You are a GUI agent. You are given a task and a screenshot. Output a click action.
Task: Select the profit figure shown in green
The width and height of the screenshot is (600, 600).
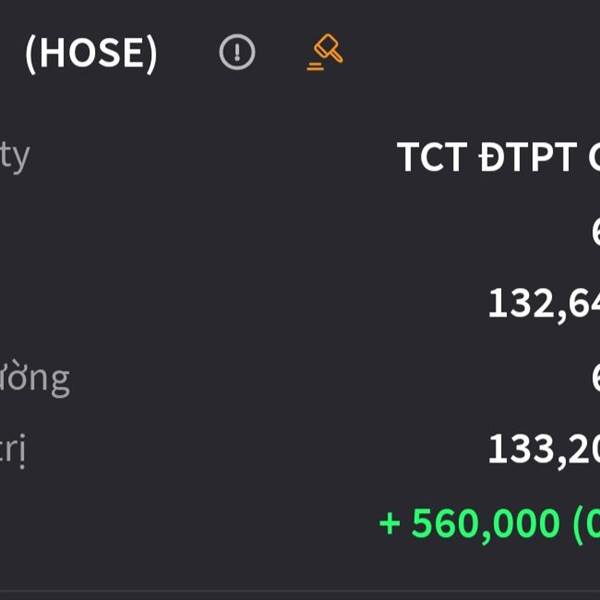[x=469, y=523]
